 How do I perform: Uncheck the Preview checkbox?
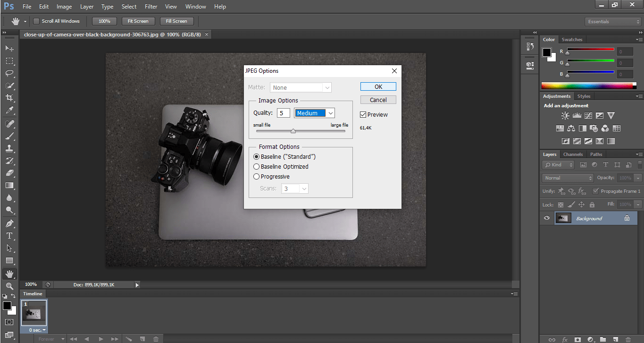[363, 114]
